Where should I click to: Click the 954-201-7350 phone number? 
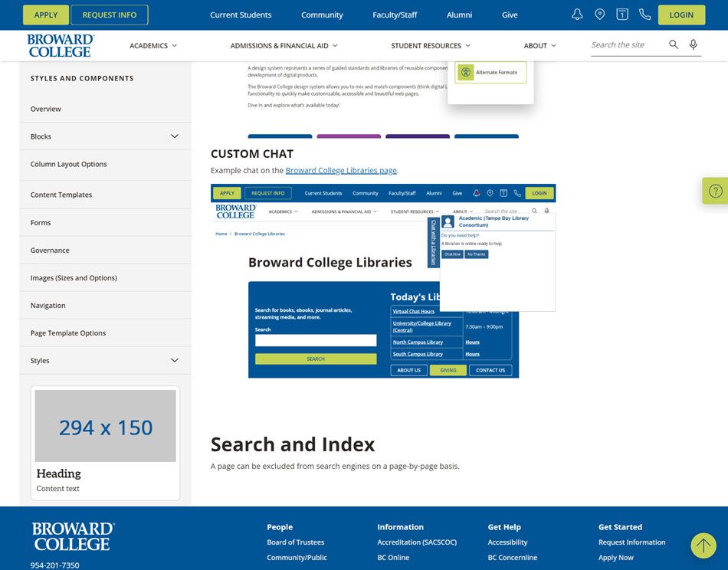click(54, 565)
